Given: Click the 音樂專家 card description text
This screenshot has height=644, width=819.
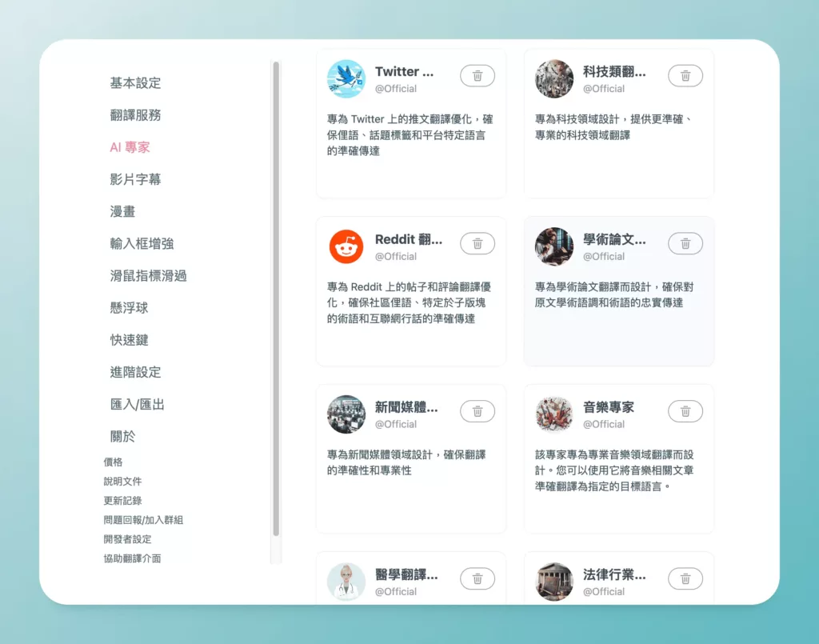Looking at the screenshot, I should coord(614,470).
